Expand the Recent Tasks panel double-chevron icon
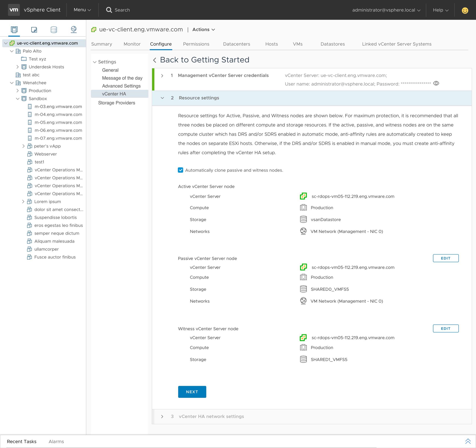 coord(468,441)
